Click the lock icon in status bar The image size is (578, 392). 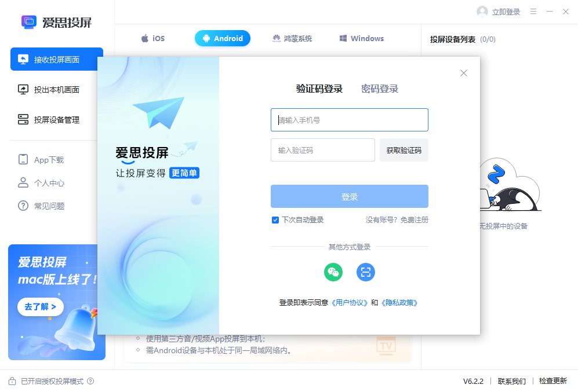click(12, 382)
